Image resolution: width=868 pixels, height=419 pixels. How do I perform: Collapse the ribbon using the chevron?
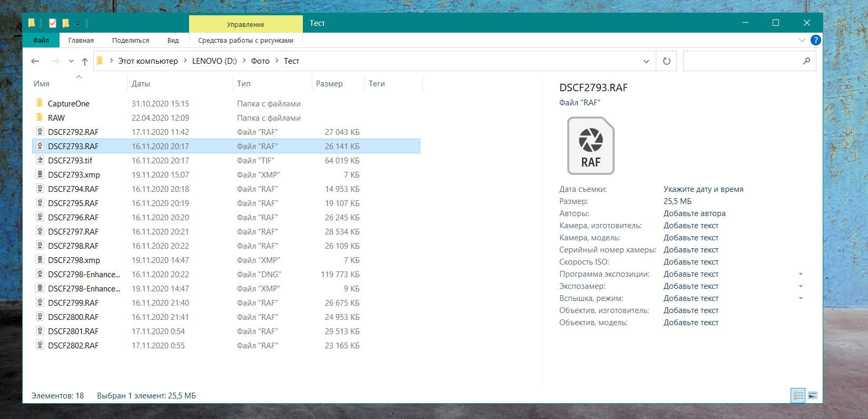tap(802, 40)
